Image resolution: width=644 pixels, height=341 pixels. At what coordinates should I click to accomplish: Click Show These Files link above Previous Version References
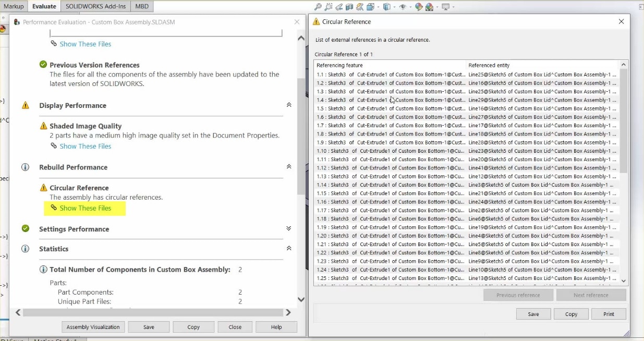point(86,44)
